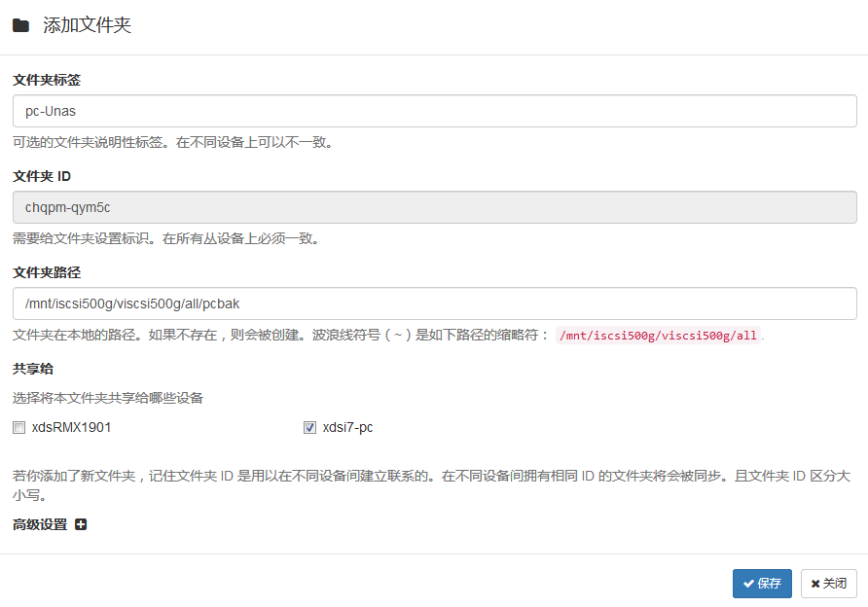Click the xdsi7-pc device label text
Viewport: 868px width, 607px height.
(347, 427)
